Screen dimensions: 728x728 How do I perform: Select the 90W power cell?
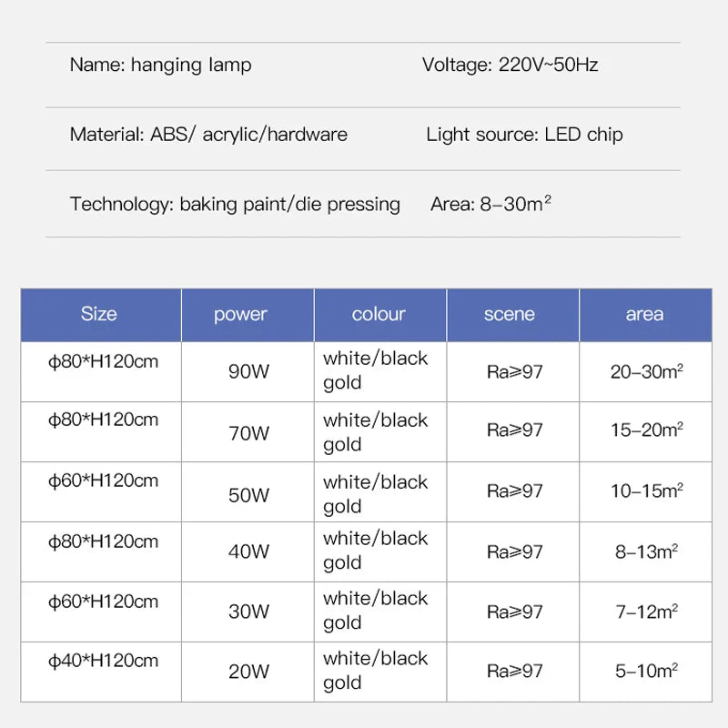(248, 371)
